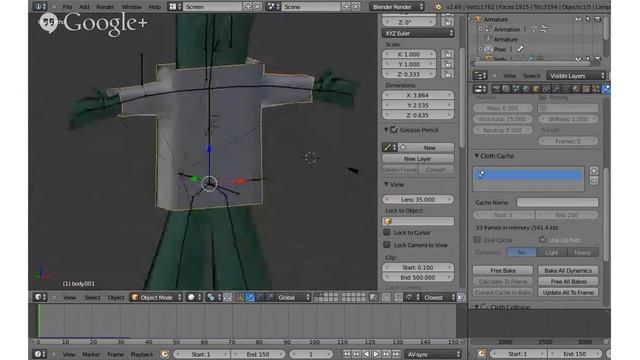Click the timeline auto-keying record icon
Screen dimensions: 640x360
(165, 354)
